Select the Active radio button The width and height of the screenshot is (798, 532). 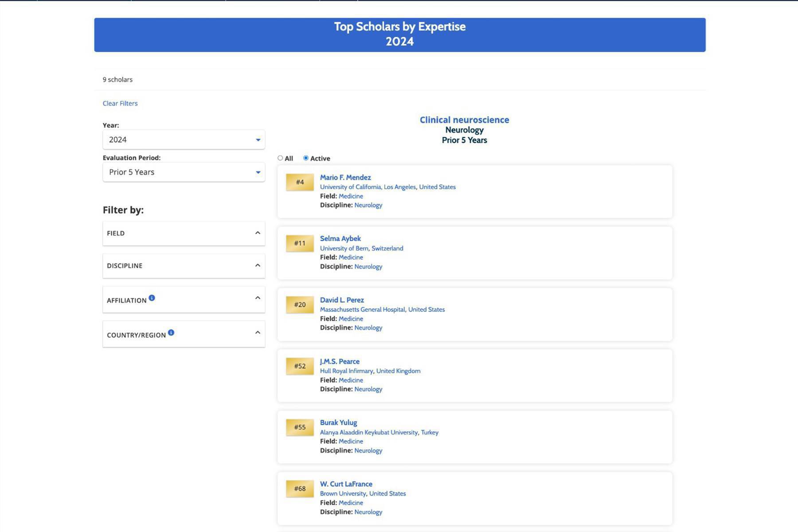(306, 158)
